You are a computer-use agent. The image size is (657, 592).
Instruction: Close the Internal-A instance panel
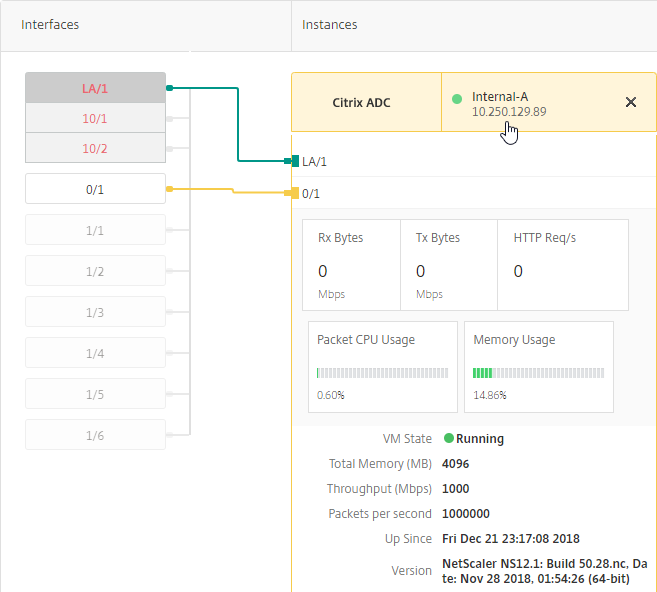[631, 102]
